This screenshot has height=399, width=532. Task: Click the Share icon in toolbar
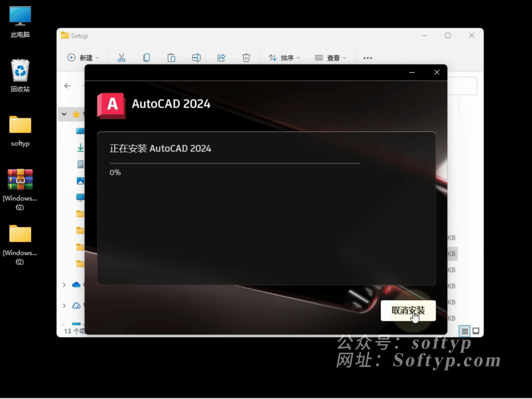(221, 58)
